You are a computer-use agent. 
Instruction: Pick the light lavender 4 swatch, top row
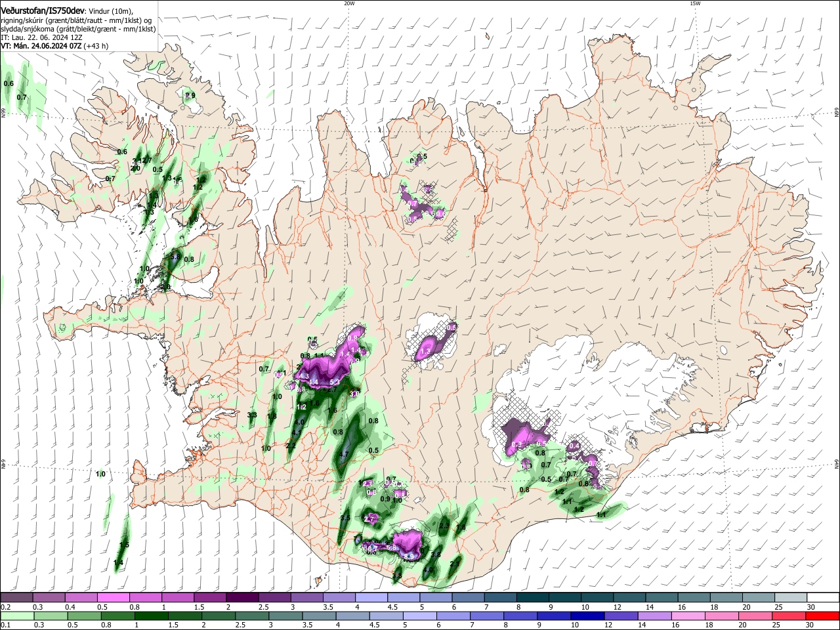click(371, 597)
